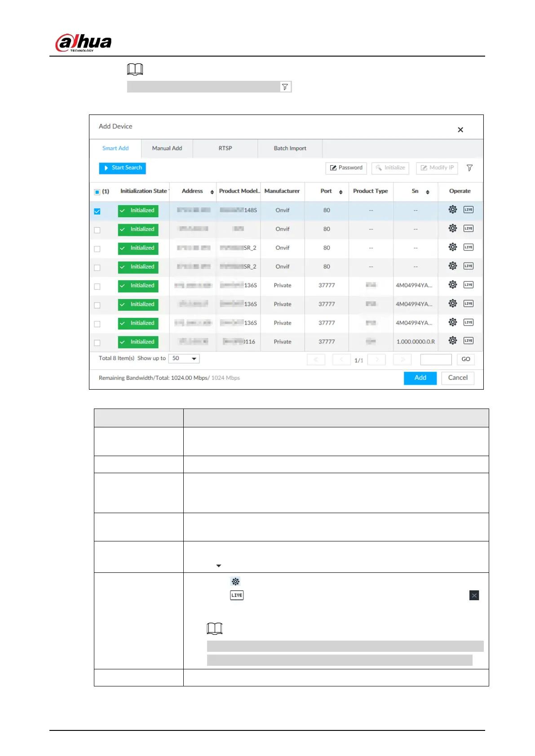Viewport: 535px width, 756px height.
Task: Click the Product Model column header
Action: coord(239,191)
